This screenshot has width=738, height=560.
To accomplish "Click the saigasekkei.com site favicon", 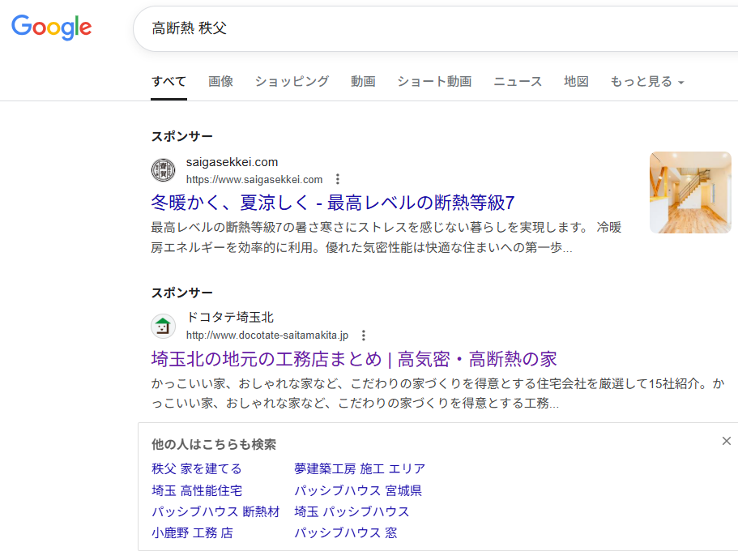I will click(x=163, y=170).
